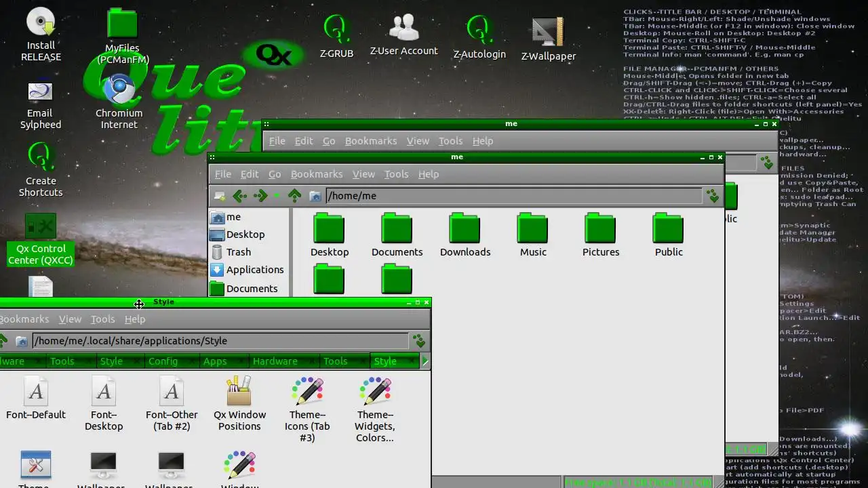Open File menu in the /home/me window
The image size is (868, 488).
pyautogui.click(x=223, y=174)
